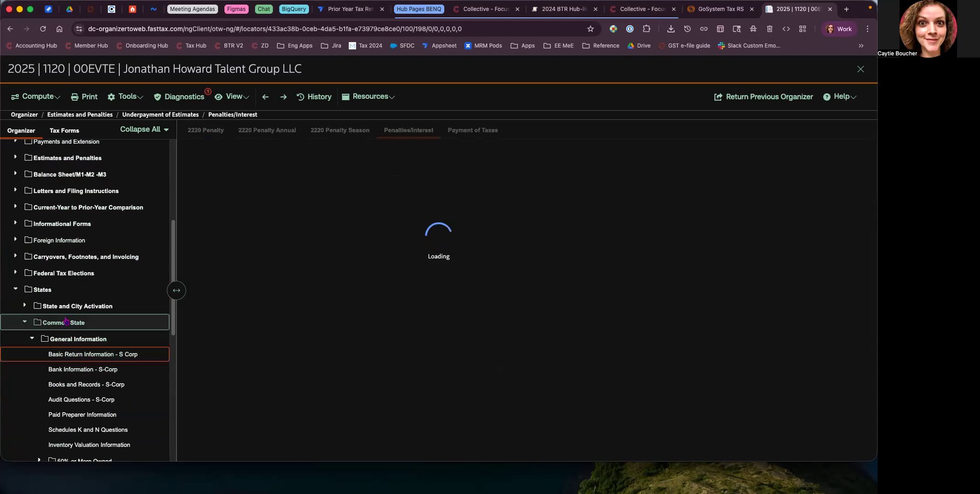
Task: Close the organizer with the X icon
Action: [861, 69]
